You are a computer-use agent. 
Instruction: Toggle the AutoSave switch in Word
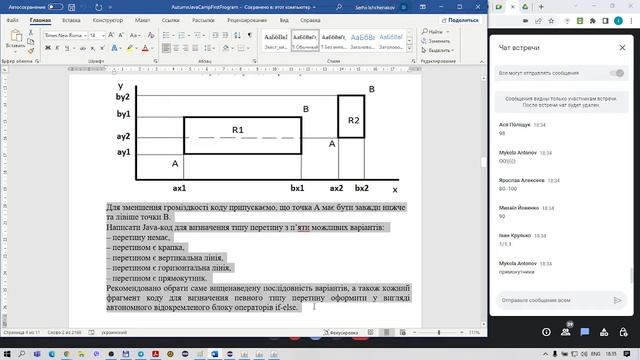[55, 7]
